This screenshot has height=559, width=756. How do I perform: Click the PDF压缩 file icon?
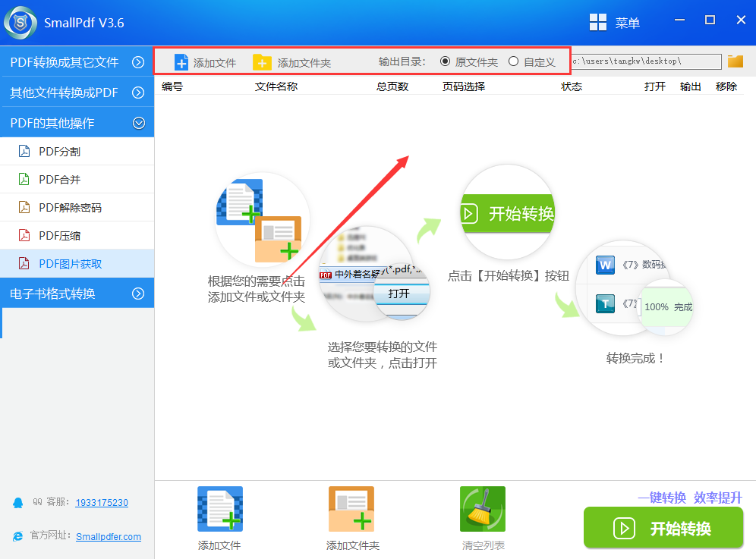(x=24, y=235)
